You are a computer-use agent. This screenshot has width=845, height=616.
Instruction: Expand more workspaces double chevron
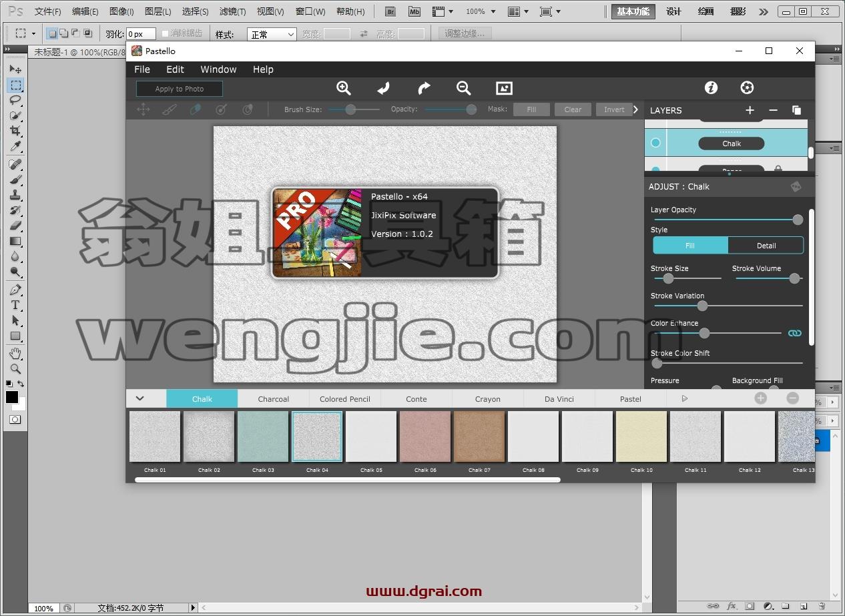764,11
